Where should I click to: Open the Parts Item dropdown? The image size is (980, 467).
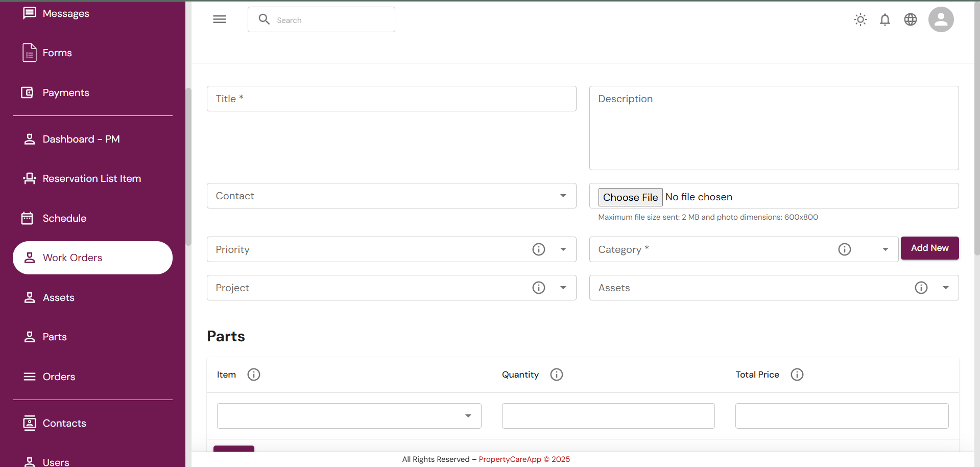coord(468,416)
